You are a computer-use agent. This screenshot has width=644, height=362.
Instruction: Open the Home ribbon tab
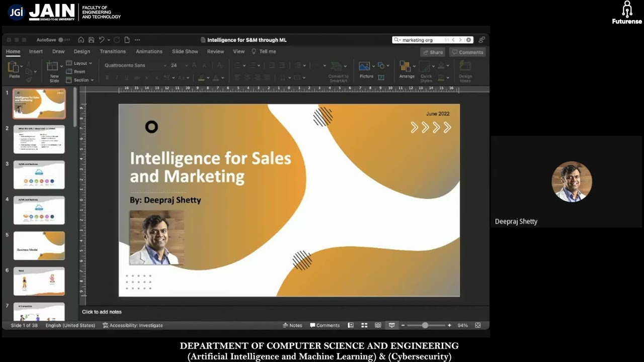pyautogui.click(x=13, y=51)
